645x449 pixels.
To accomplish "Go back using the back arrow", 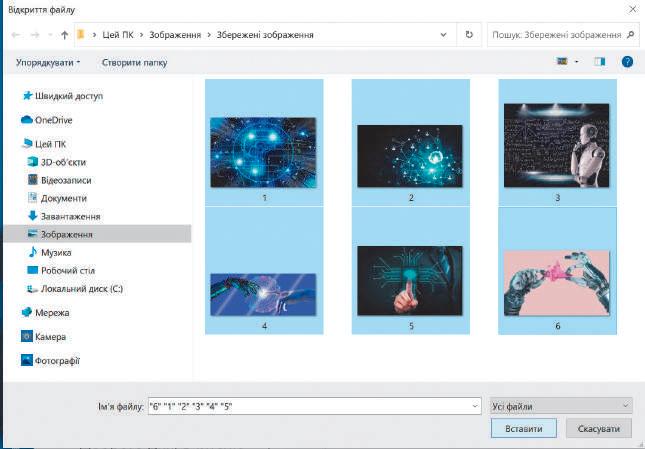I will 16,35.
